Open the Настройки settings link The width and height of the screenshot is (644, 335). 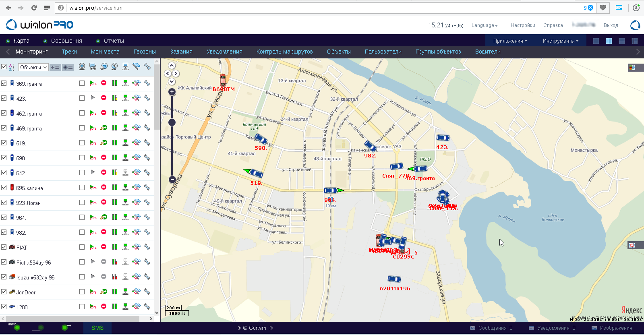[523, 25]
